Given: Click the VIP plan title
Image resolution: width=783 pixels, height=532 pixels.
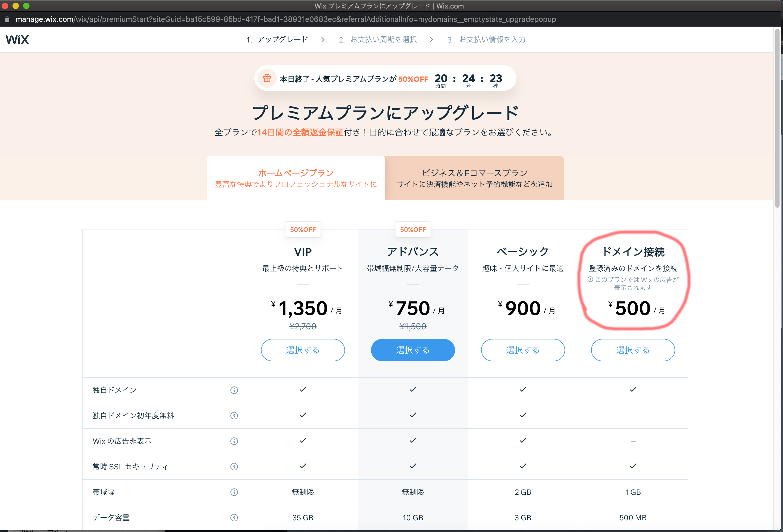Looking at the screenshot, I should click(302, 252).
